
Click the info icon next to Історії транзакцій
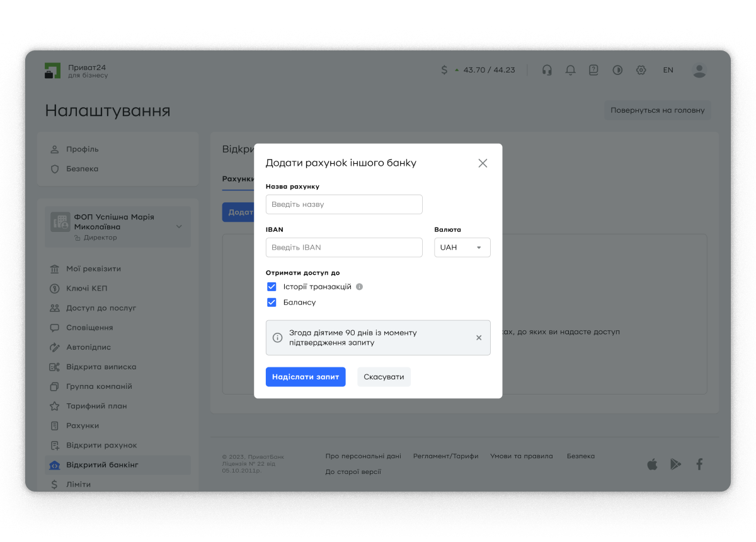359,287
